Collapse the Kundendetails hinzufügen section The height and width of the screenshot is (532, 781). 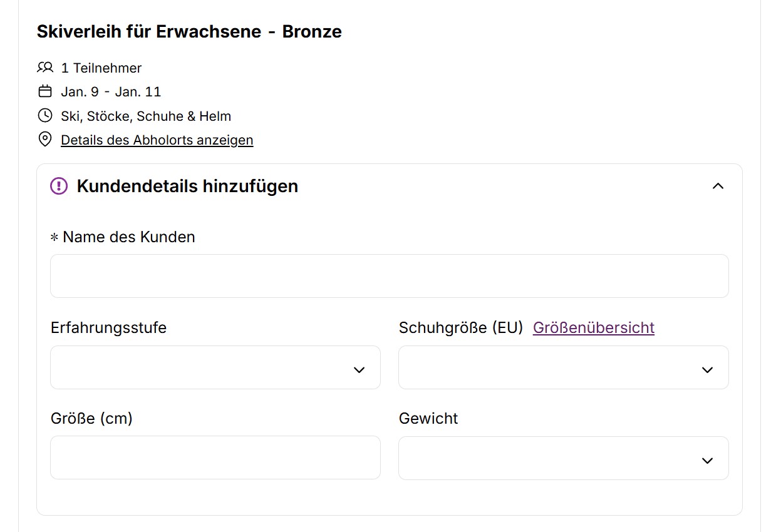tap(718, 186)
